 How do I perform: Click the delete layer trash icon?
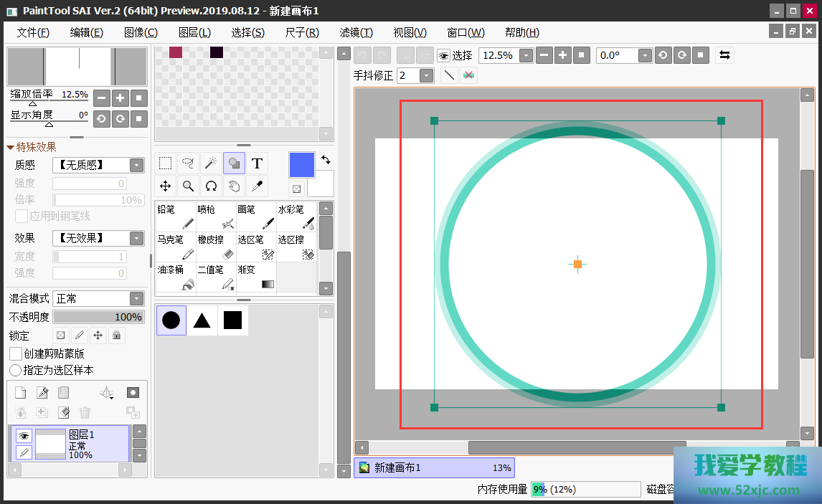pyautogui.click(x=85, y=412)
